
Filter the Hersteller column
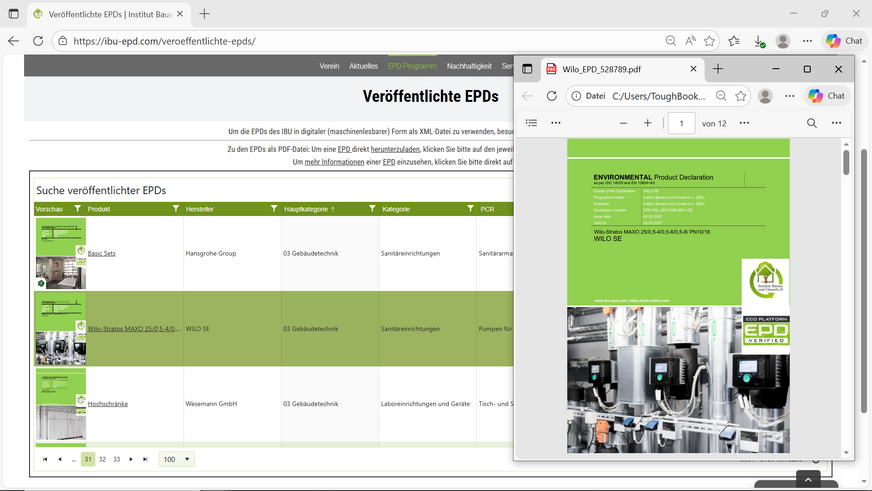274,209
